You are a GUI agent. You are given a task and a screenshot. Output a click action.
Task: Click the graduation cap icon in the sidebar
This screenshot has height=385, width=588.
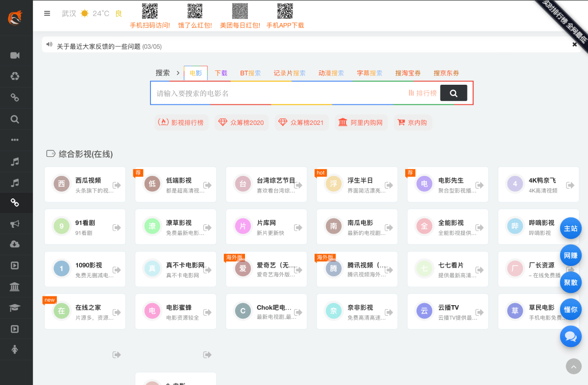tap(15, 308)
